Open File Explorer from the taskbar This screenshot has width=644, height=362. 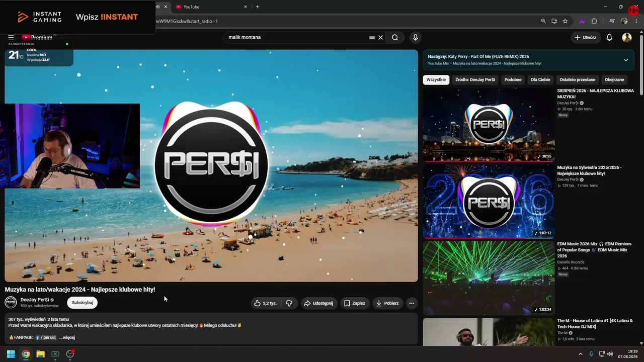pos(40,354)
